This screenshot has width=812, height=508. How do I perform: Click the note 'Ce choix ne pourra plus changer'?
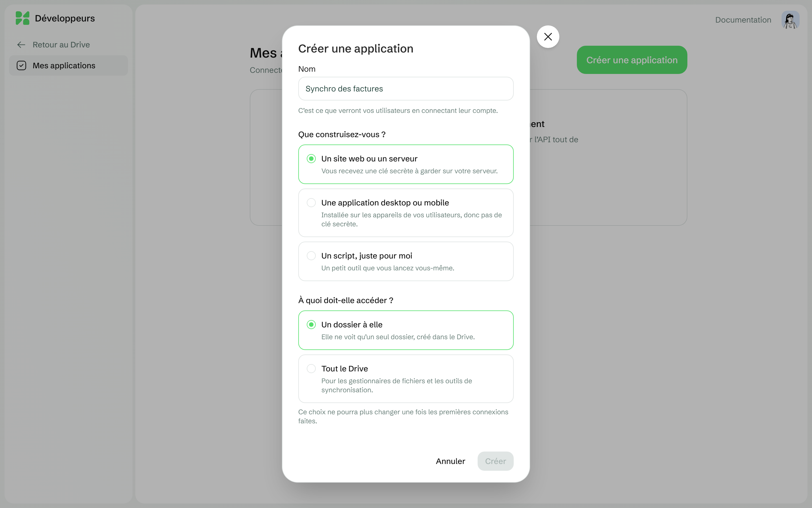coord(403,416)
